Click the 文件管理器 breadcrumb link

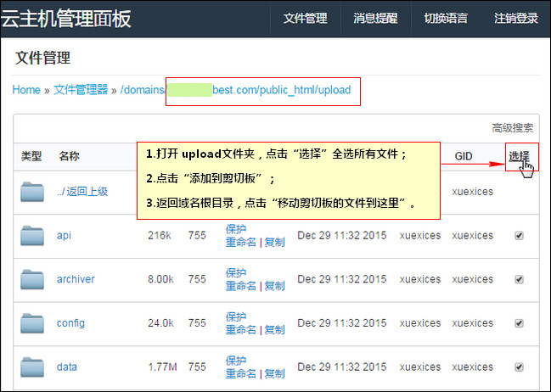[81, 90]
